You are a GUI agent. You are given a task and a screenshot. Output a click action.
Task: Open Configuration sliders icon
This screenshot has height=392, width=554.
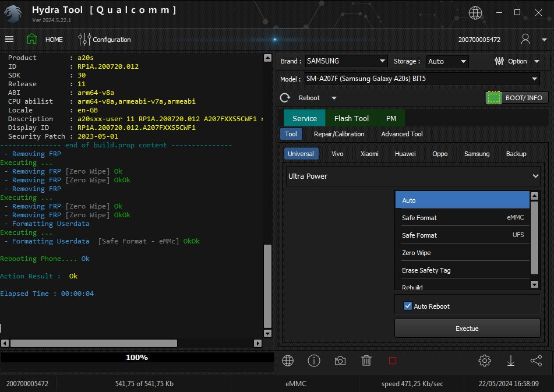click(84, 39)
